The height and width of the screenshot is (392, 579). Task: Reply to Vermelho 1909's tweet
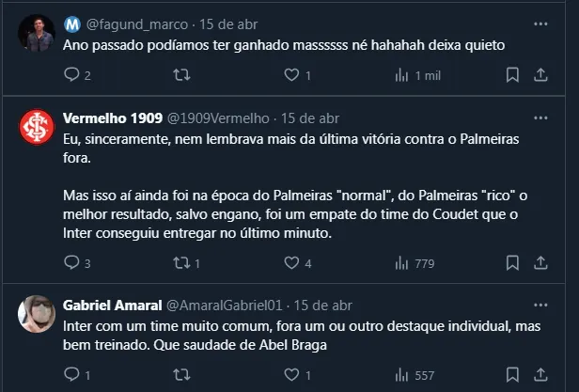(72, 263)
